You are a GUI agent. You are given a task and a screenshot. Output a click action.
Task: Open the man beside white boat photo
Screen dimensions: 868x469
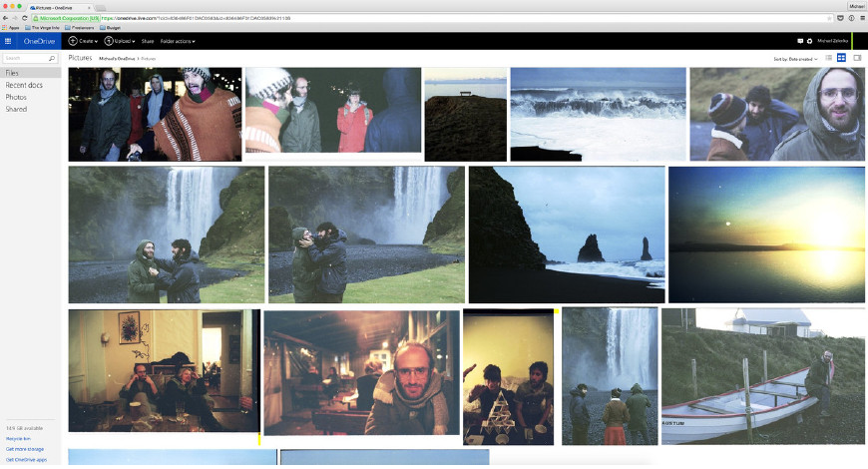(x=763, y=376)
